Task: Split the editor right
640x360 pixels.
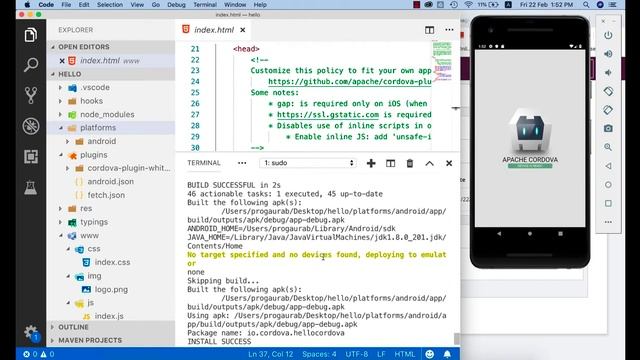Action: (x=429, y=30)
